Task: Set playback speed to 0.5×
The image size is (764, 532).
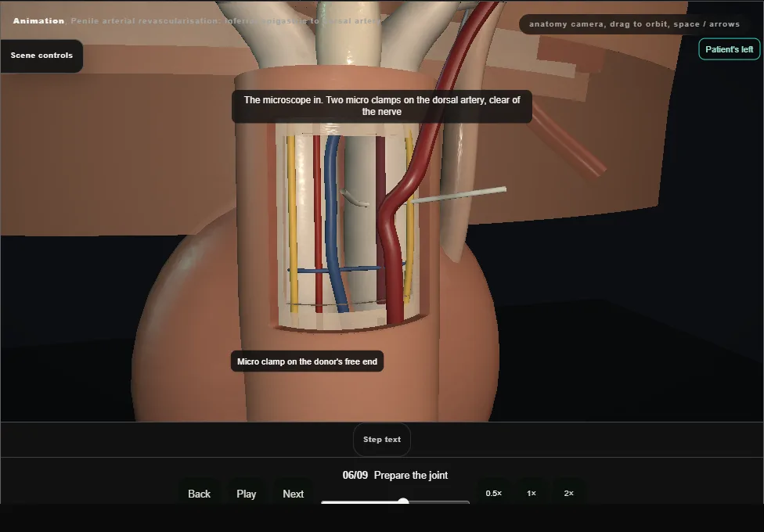Action: (494, 493)
